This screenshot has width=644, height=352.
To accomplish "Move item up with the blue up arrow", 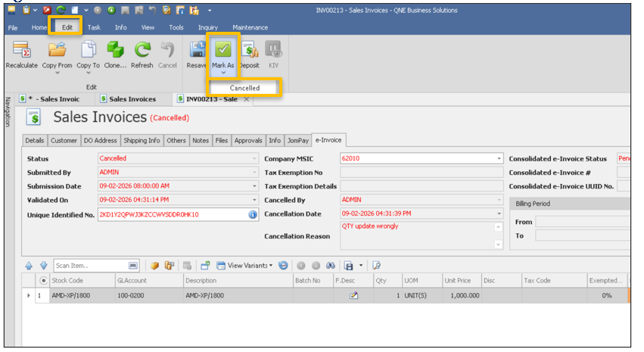I will [30, 266].
